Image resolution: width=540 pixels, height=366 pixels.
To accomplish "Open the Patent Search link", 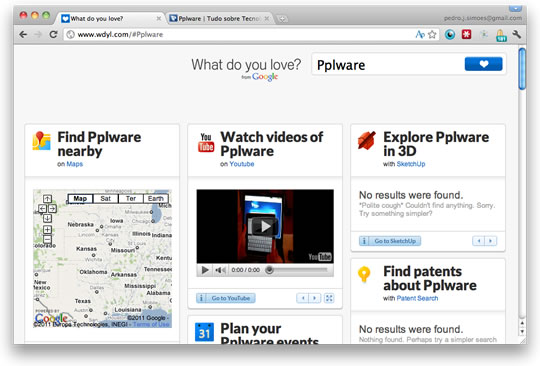I will pos(417,298).
